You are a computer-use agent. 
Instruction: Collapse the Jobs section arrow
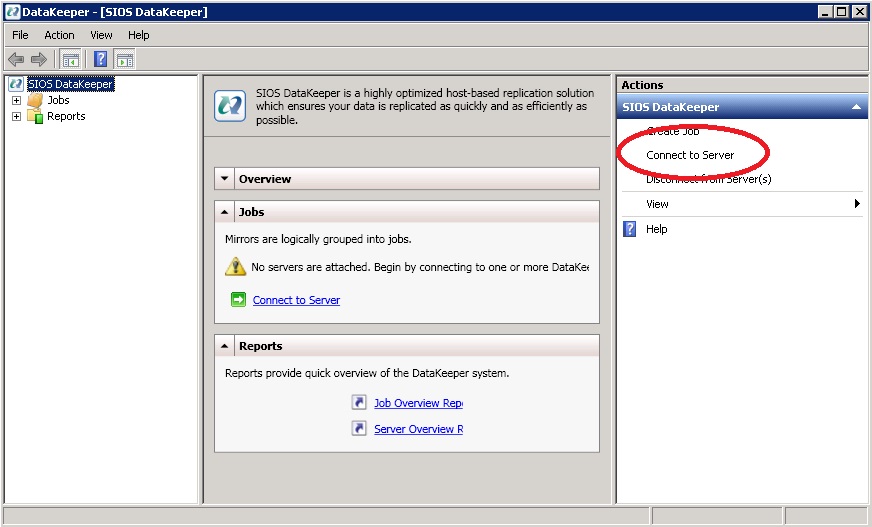point(225,212)
